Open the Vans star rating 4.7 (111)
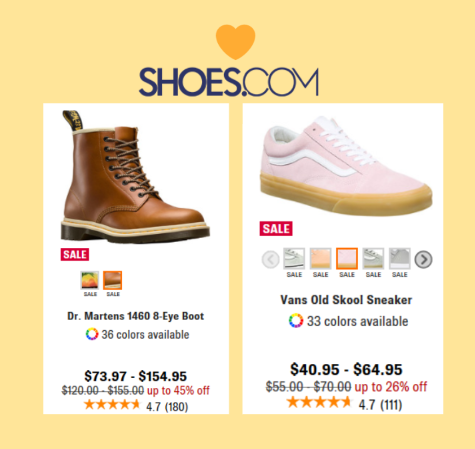The height and width of the screenshot is (449, 475). (344, 404)
